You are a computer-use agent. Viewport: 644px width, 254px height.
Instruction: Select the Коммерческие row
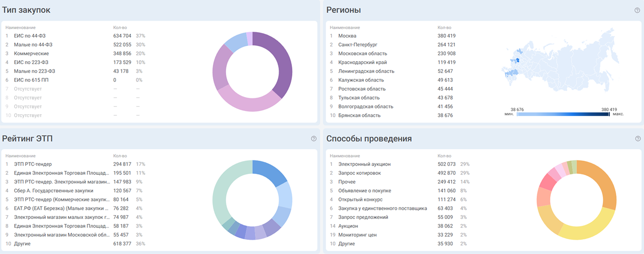click(76, 53)
